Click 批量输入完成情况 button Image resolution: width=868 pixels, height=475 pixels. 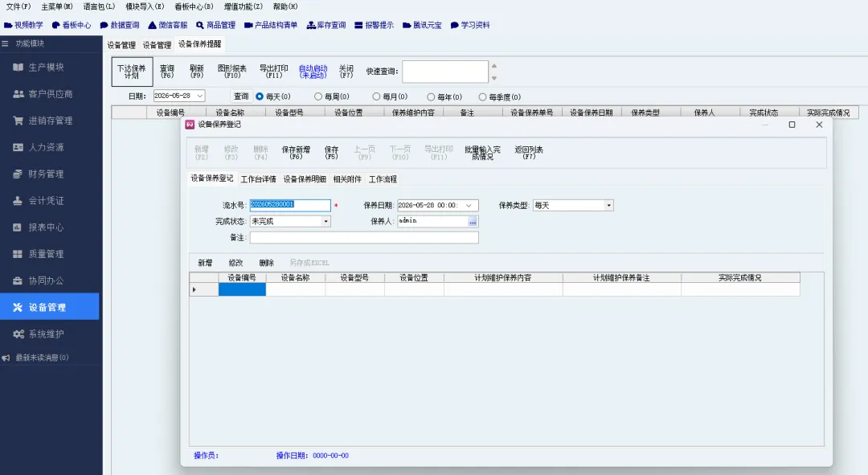pyautogui.click(x=482, y=153)
